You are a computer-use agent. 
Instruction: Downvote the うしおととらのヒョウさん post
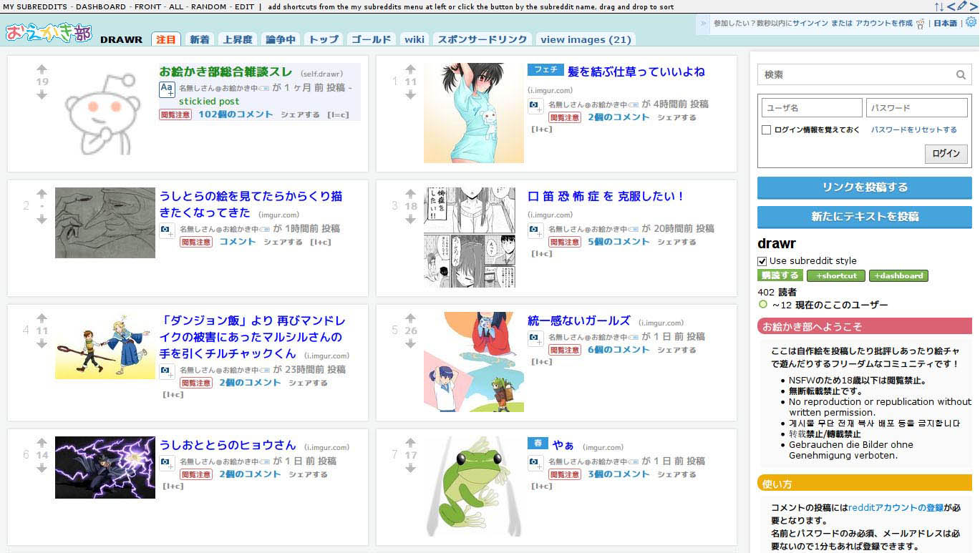coord(42,469)
